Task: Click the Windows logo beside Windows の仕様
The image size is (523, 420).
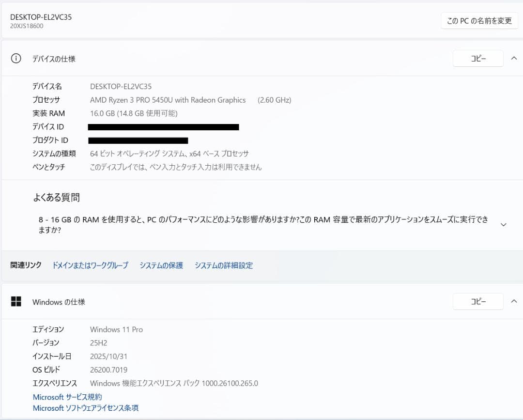Action: pyautogui.click(x=16, y=301)
